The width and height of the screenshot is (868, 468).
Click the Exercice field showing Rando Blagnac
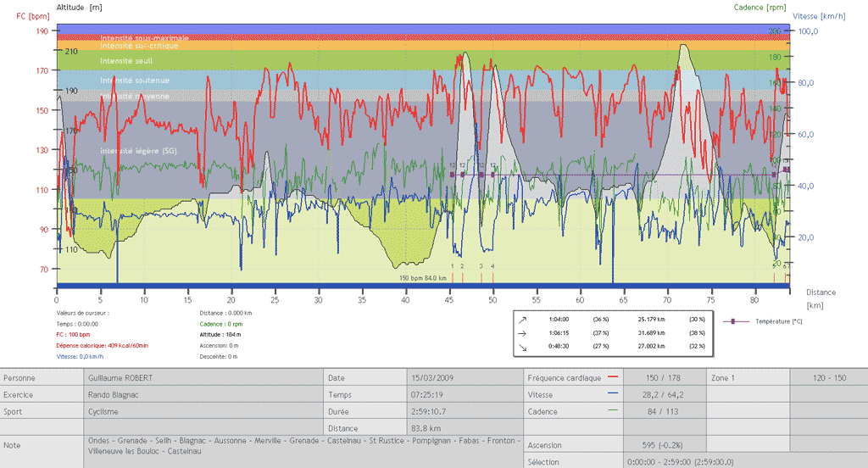(203, 394)
